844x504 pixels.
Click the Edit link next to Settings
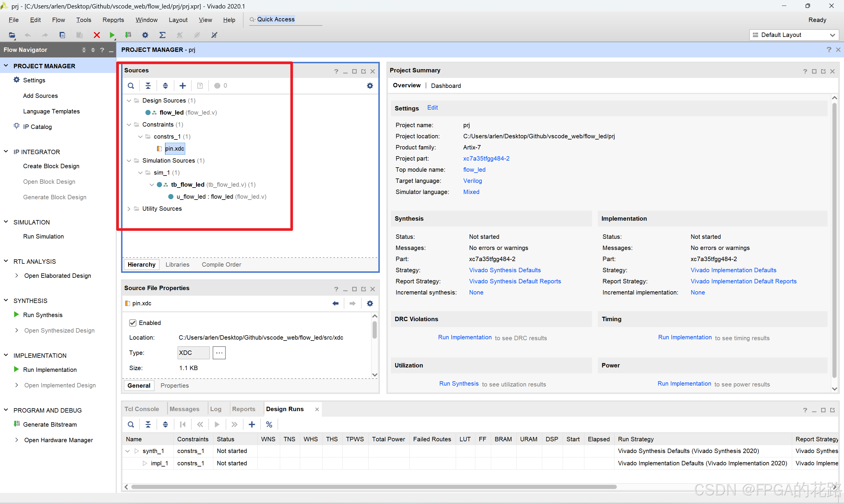pyautogui.click(x=432, y=108)
